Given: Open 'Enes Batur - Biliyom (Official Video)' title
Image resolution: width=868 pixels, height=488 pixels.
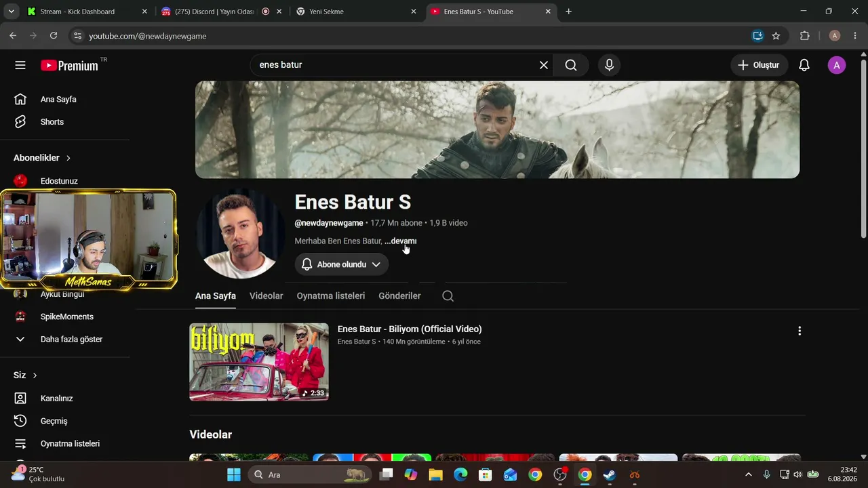Looking at the screenshot, I should click(x=410, y=329).
